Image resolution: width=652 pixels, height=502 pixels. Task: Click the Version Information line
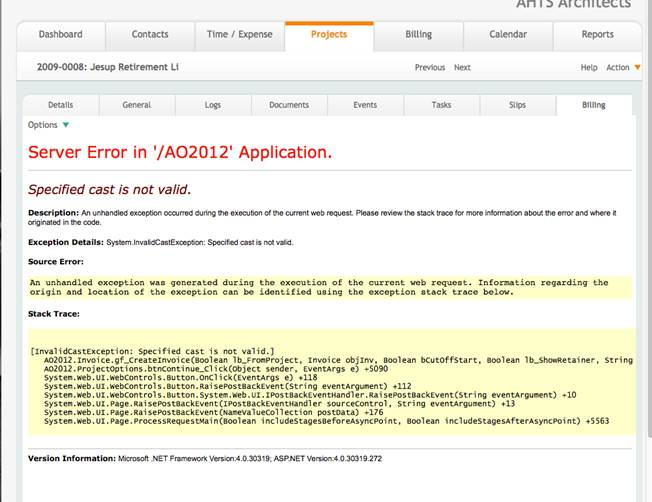(205, 458)
